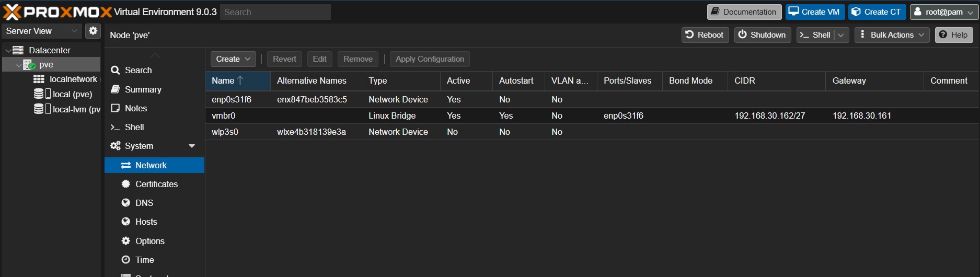
Task: Sort by the Ports/Slaves column header
Action: pos(630,81)
